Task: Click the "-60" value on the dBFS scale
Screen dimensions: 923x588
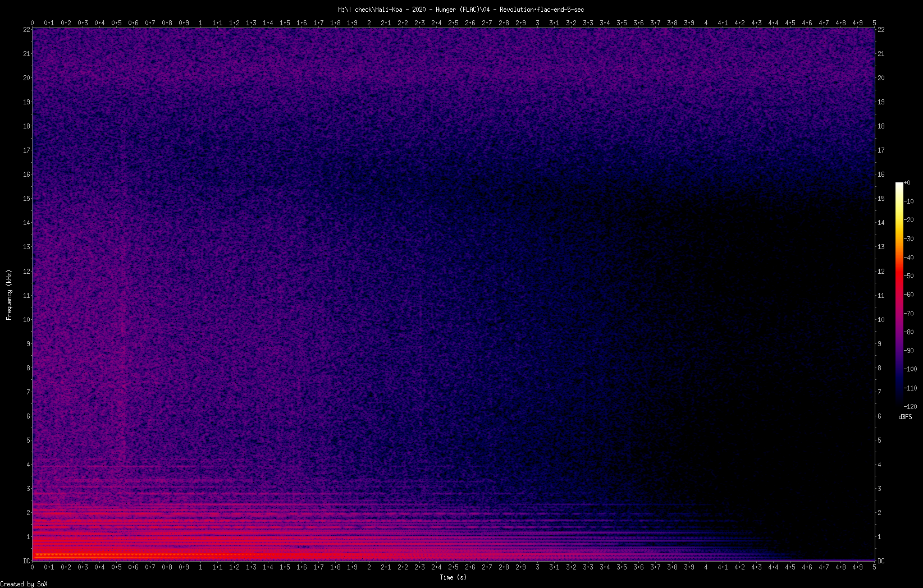Action: coord(909,295)
